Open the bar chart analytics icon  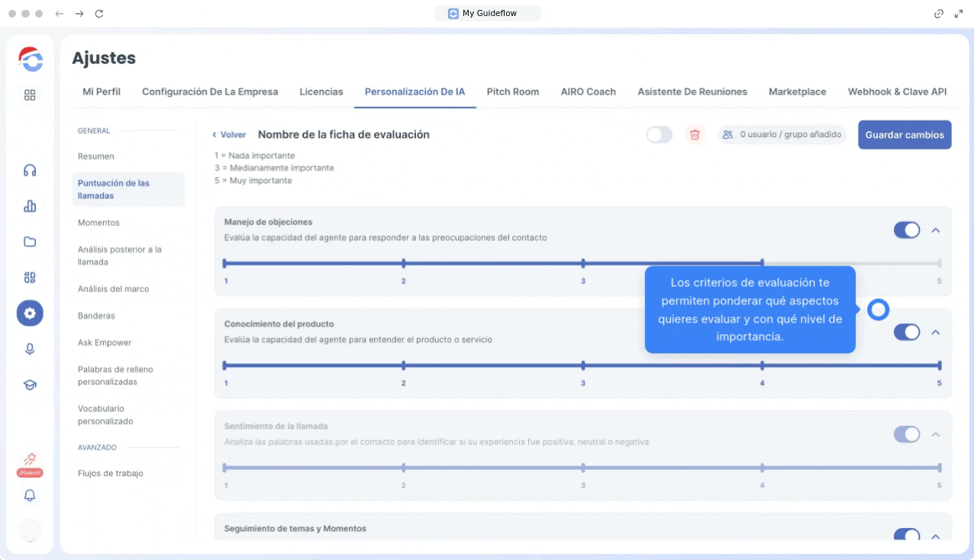point(30,206)
